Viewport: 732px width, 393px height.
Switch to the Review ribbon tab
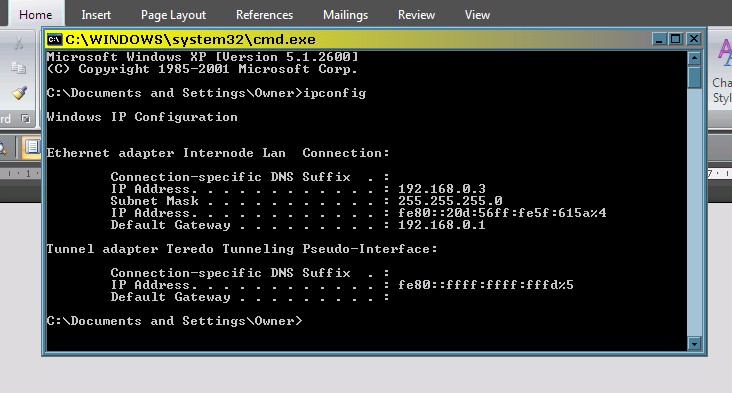[x=416, y=15]
